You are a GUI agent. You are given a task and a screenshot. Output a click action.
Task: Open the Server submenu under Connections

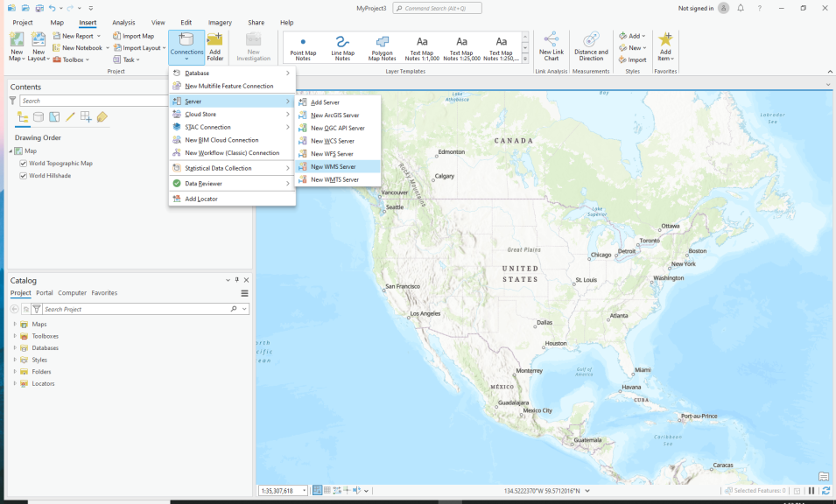tap(194, 101)
